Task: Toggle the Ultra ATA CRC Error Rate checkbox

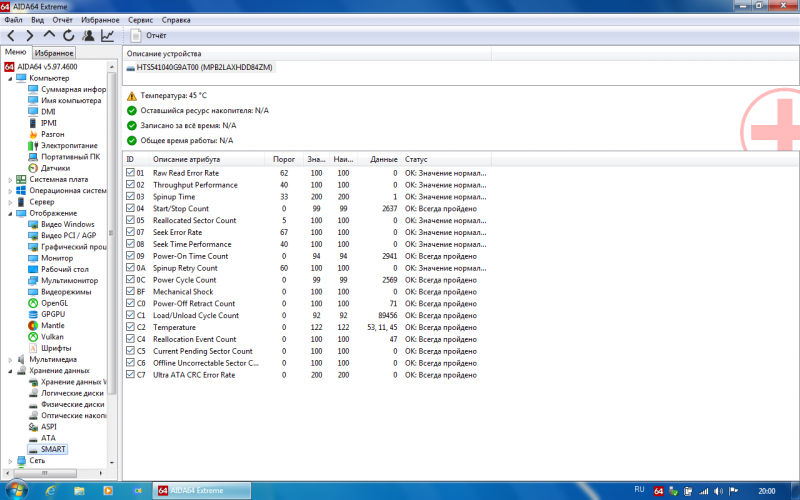Action: click(130, 375)
